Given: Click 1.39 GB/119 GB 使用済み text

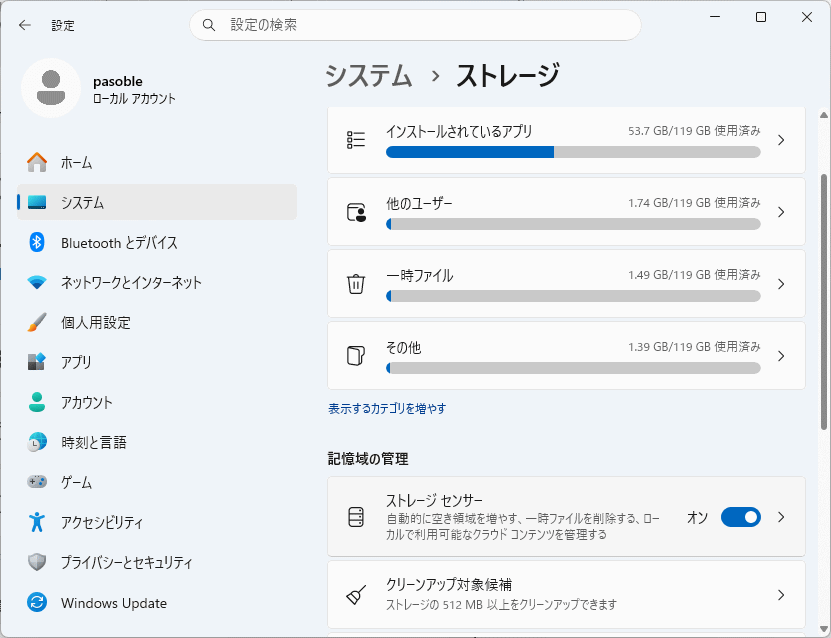Looking at the screenshot, I should (x=694, y=347).
